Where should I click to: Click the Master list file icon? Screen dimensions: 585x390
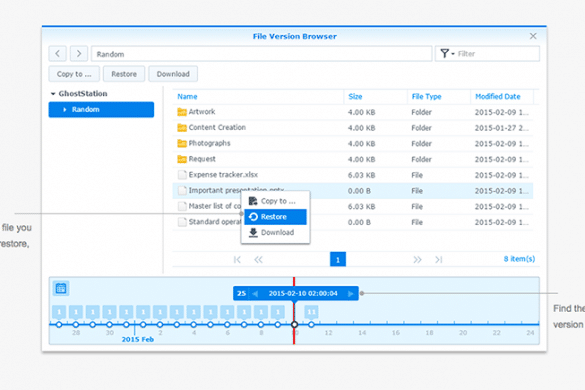pyautogui.click(x=182, y=206)
